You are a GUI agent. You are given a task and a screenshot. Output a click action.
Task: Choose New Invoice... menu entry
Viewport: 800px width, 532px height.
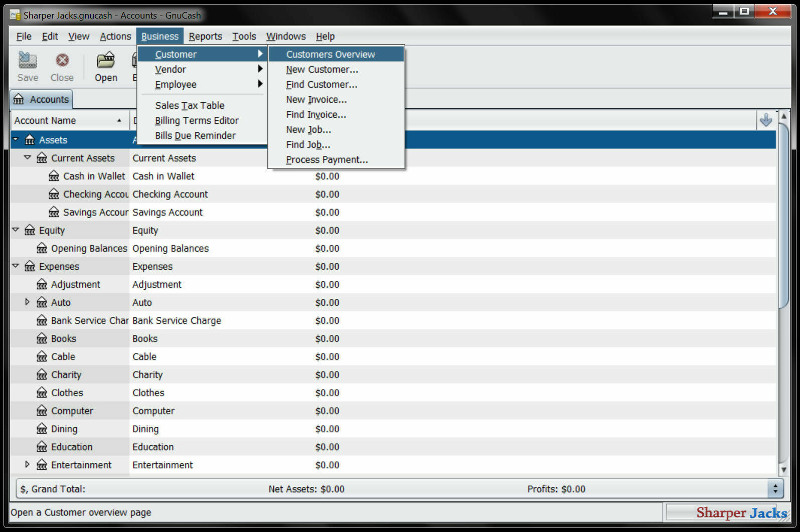coord(336,99)
